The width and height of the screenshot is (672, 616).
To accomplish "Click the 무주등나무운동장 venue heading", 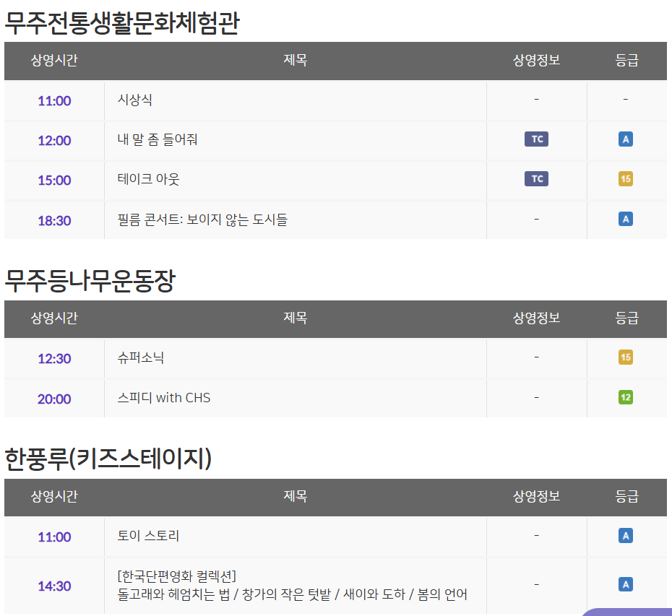I will click(90, 281).
